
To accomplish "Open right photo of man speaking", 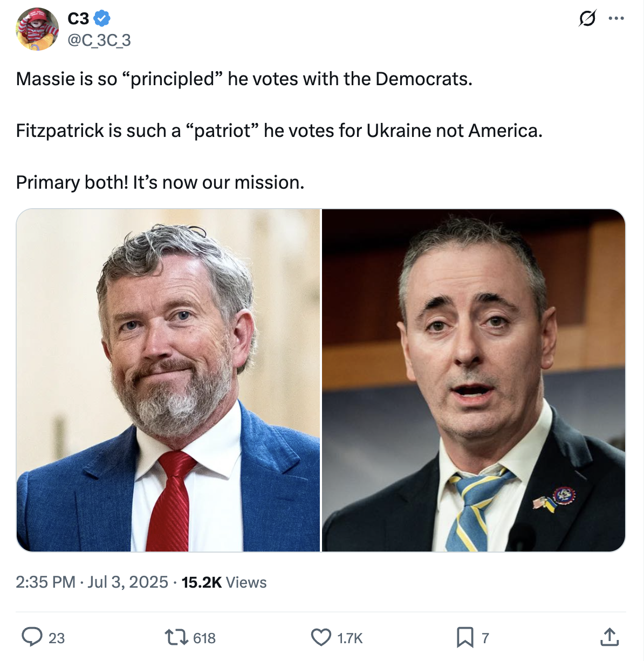I will (474, 380).
